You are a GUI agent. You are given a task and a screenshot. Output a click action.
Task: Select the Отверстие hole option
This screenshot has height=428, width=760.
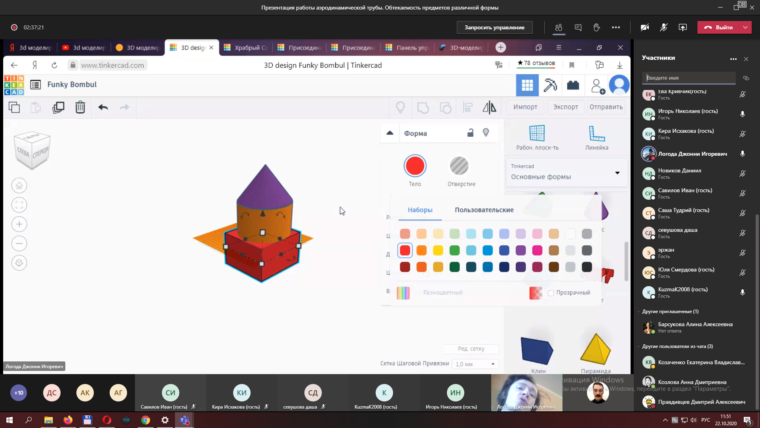[460, 168]
